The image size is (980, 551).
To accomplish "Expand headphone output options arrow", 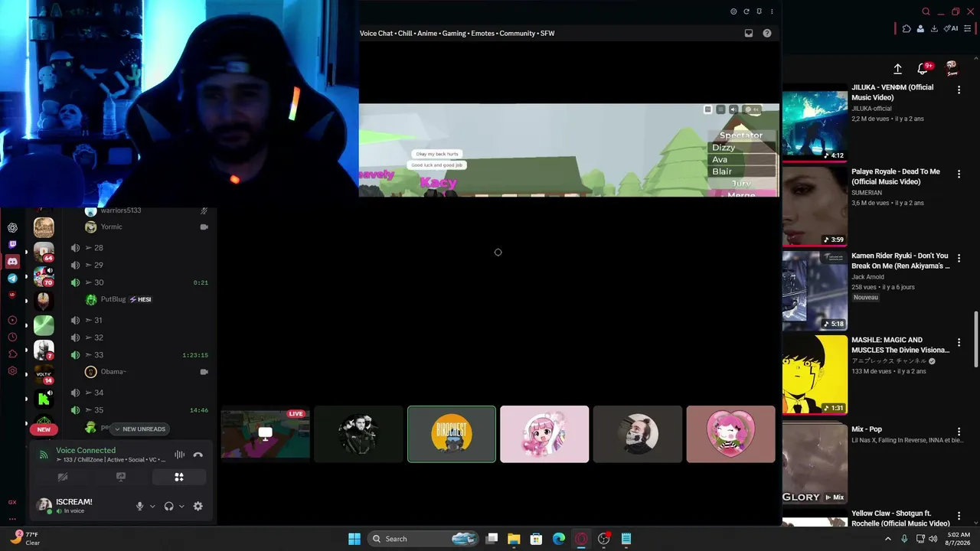I will pyautogui.click(x=181, y=506).
